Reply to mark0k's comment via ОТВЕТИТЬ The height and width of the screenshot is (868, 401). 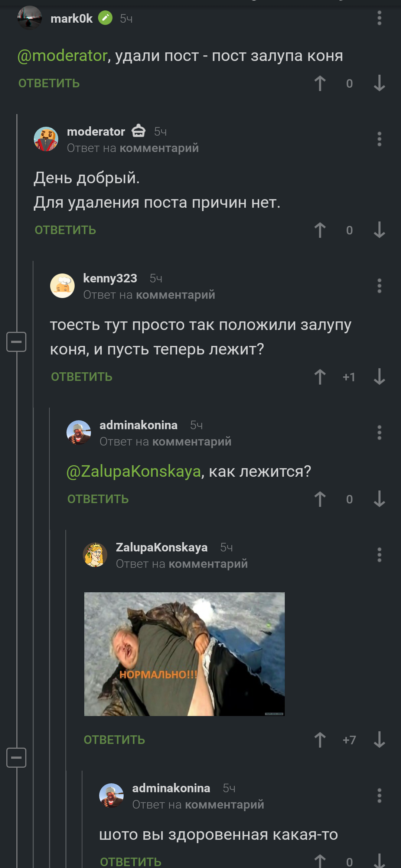pos(49,83)
